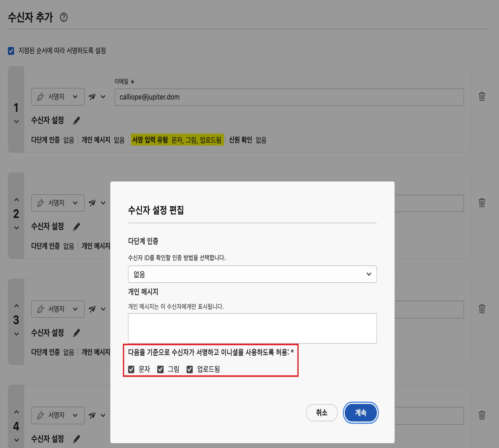Click the email field containing calliope@jupiter.dom
Image resolution: width=499 pixels, height=448 pixels.
pyautogui.click(x=289, y=97)
